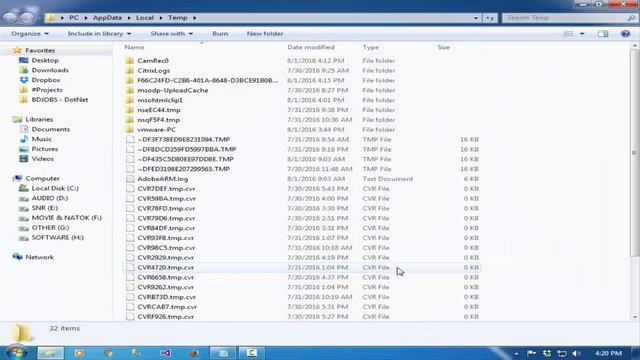
Task: Click AppData in address path
Action: point(107,18)
